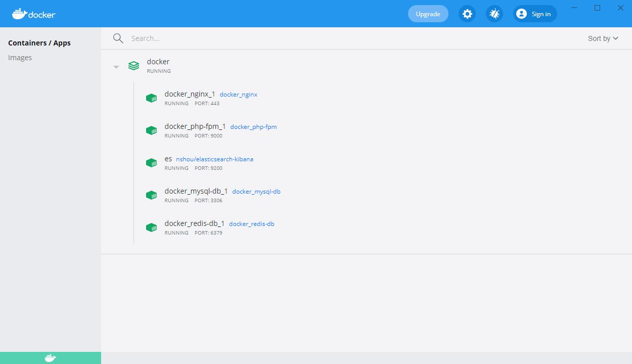Click the whale icon in bottom status bar
The width and height of the screenshot is (632, 364).
(x=51, y=358)
